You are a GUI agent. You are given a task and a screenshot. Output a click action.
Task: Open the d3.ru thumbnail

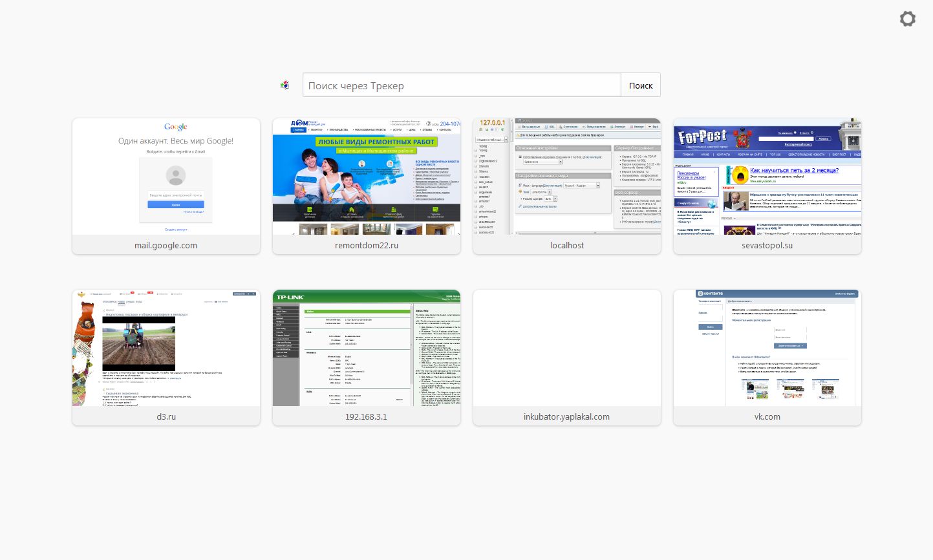click(166, 348)
